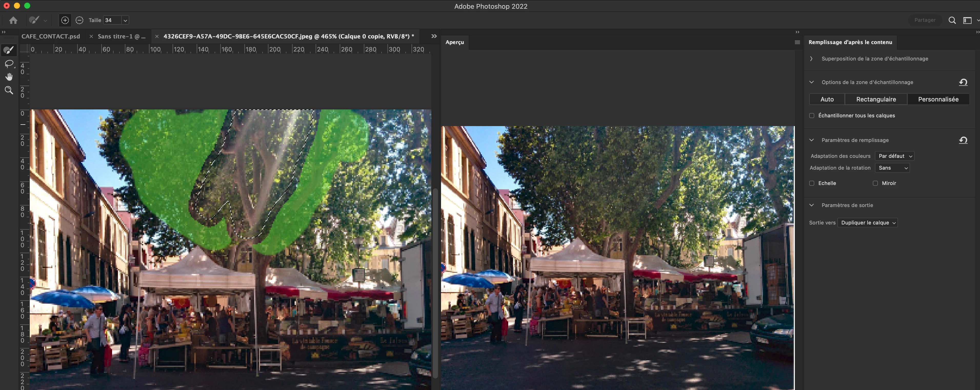
Task: Enable Échantillonner tous les calques checkbox
Action: pos(812,116)
